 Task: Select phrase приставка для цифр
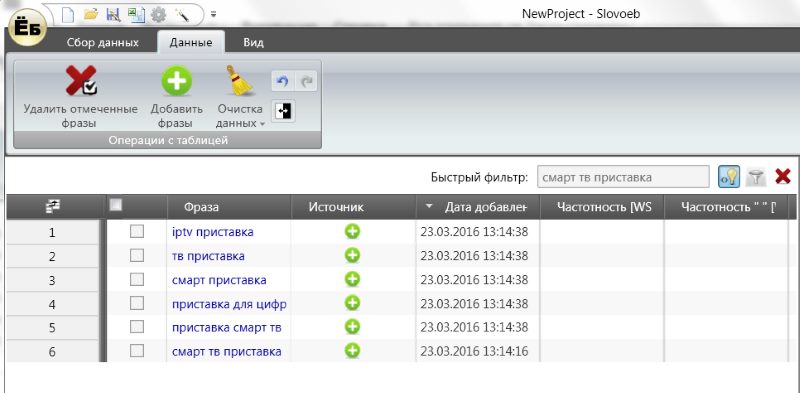coord(229,304)
